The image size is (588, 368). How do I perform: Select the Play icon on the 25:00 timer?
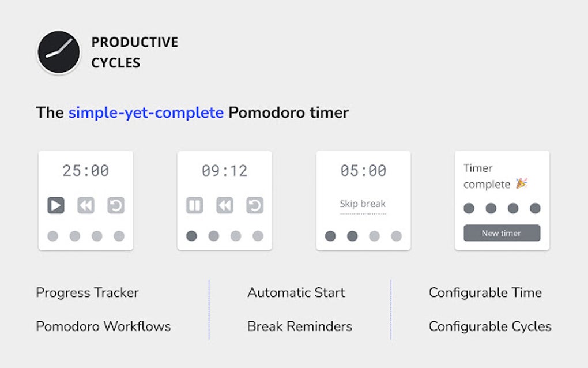pyautogui.click(x=55, y=205)
